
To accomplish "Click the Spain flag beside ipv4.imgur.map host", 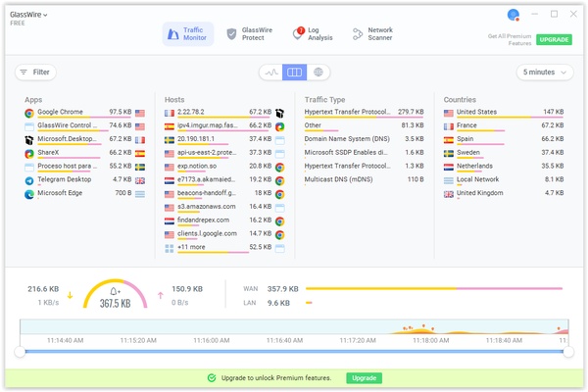I will click(x=170, y=126).
